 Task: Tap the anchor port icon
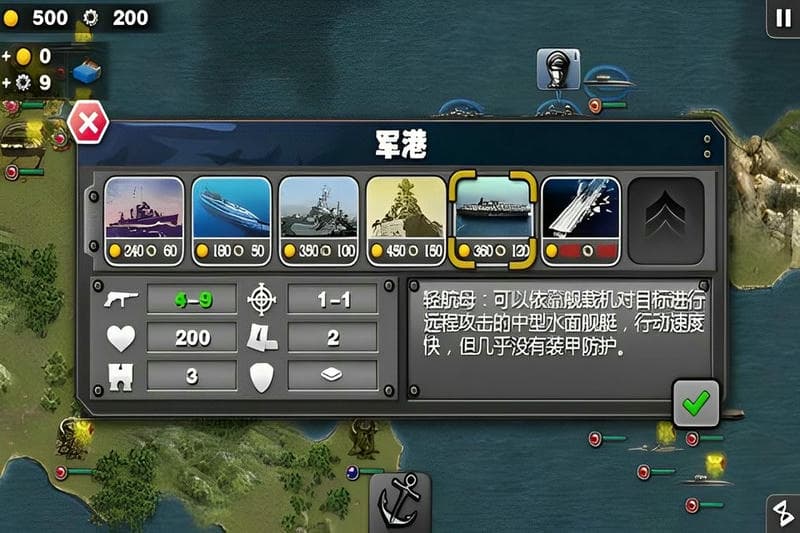pyautogui.click(x=400, y=502)
